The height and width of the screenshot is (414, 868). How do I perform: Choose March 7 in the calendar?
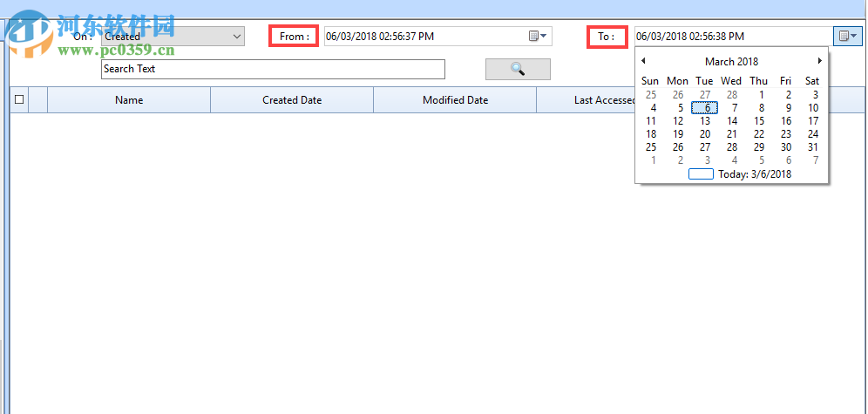click(735, 108)
